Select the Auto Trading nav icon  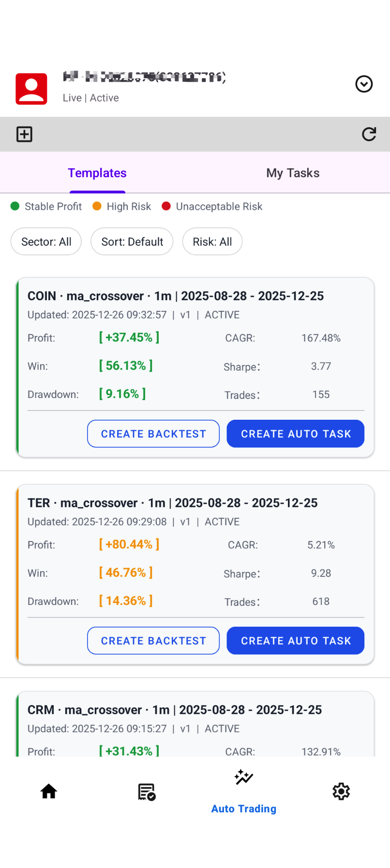[x=244, y=778]
